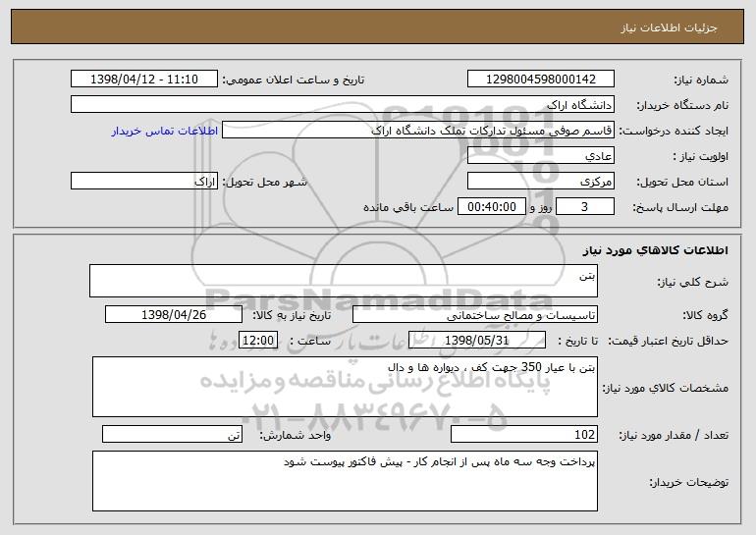Click the label تاریخ نیاز به کالا
The width and height of the screenshot is (756, 535).
click(292, 316)
